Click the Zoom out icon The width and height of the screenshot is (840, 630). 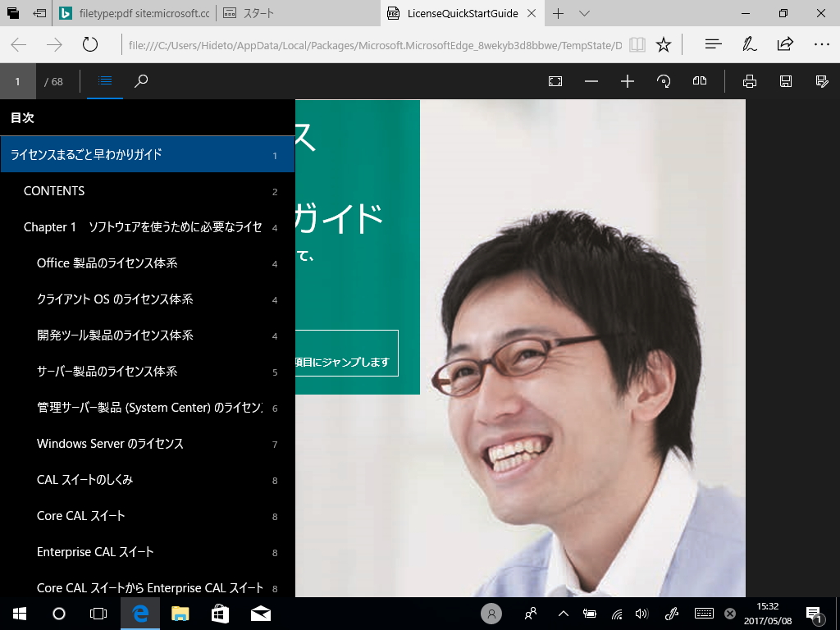(591, 81)
